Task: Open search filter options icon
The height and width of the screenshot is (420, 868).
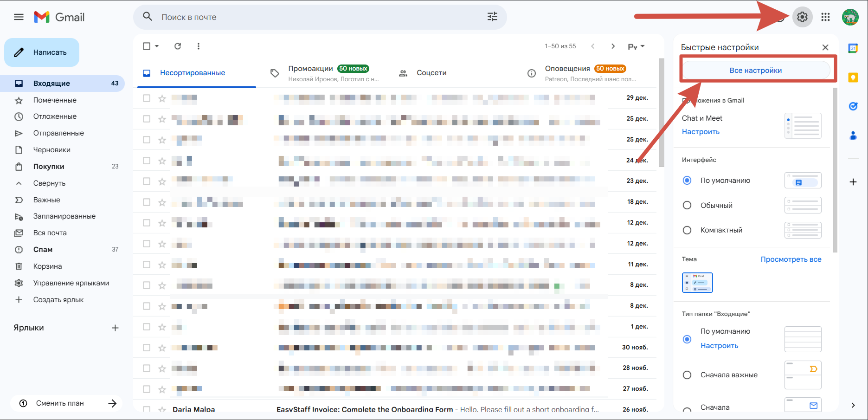Action: click(x=492, y=17)
